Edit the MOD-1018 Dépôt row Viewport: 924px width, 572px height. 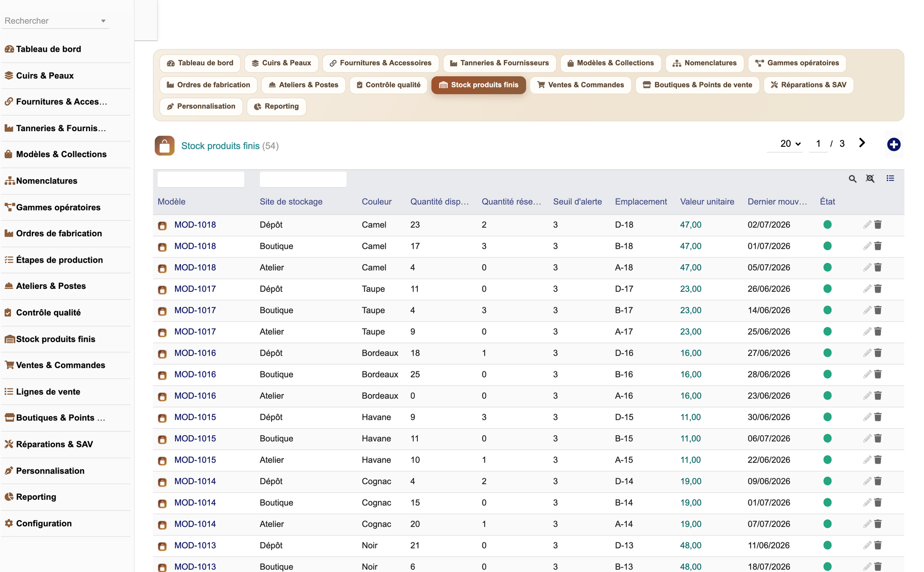(867, 225)
